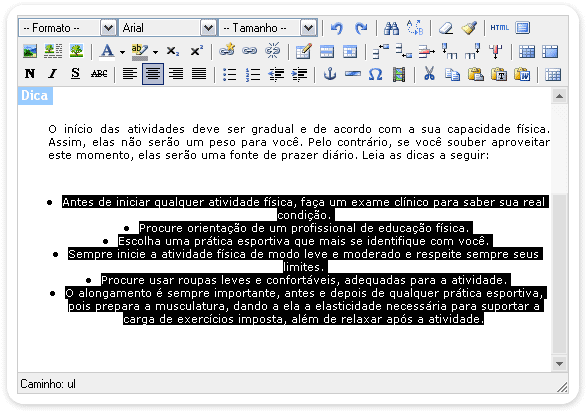Open text color picker arrow
587x413 pixels.
pyautogui.click(x=122, y=52)
